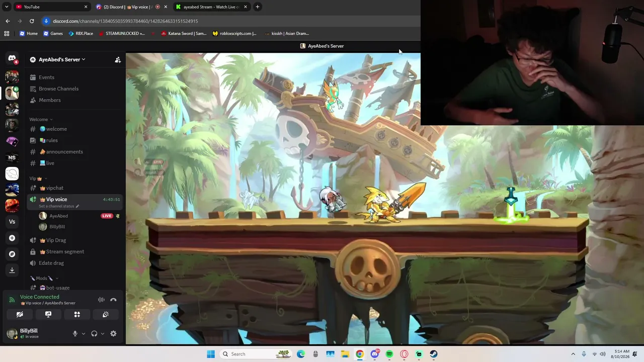Click the AyeAbed user in Vip voice

tap(79, 216)
